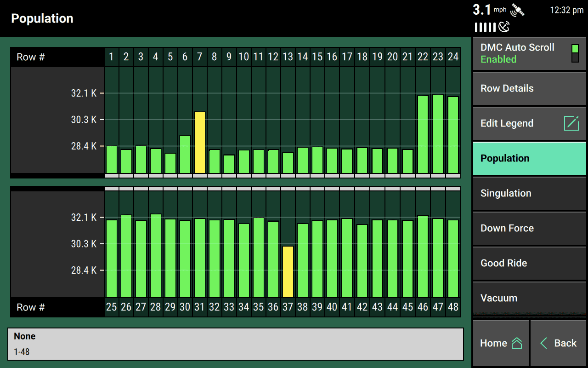This screenshot has width=588, height=368.
Task: Tap the GPS satellite icon in the status bar
Action: (x=518, y=10)
